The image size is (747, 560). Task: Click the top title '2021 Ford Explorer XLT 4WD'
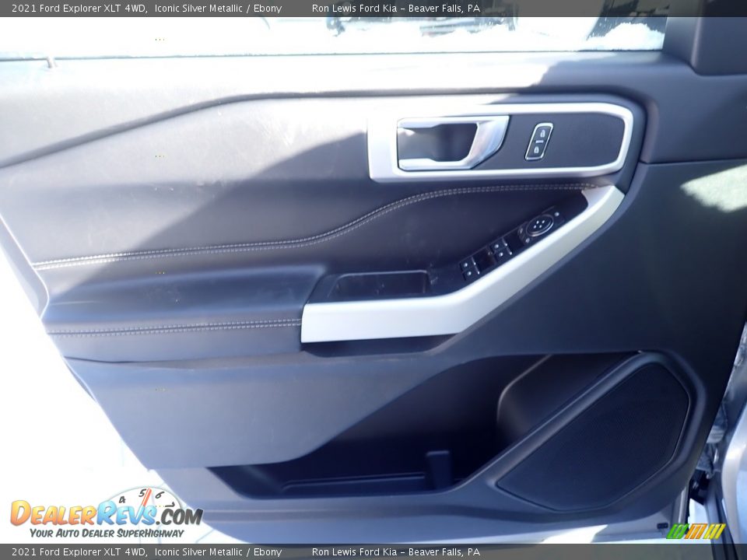tap(79, 8)
